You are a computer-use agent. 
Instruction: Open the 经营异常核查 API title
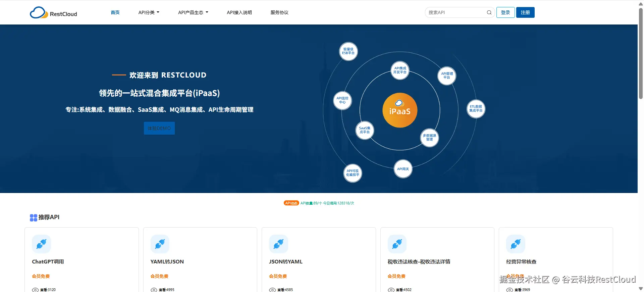[521, 261]
